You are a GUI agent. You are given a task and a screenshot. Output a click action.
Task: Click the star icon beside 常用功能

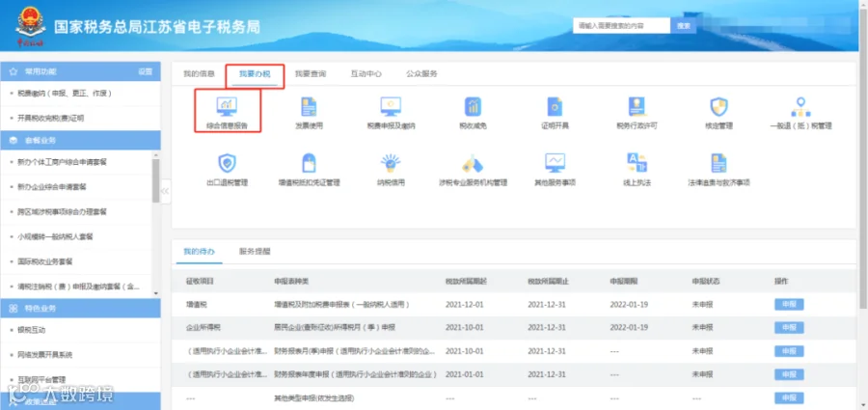click(14, 72)
